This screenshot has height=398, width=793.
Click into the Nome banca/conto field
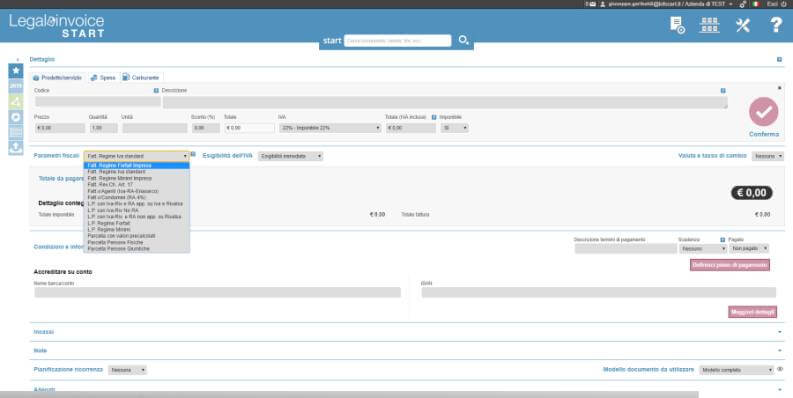pyautogui.click(x=217, y=292)
